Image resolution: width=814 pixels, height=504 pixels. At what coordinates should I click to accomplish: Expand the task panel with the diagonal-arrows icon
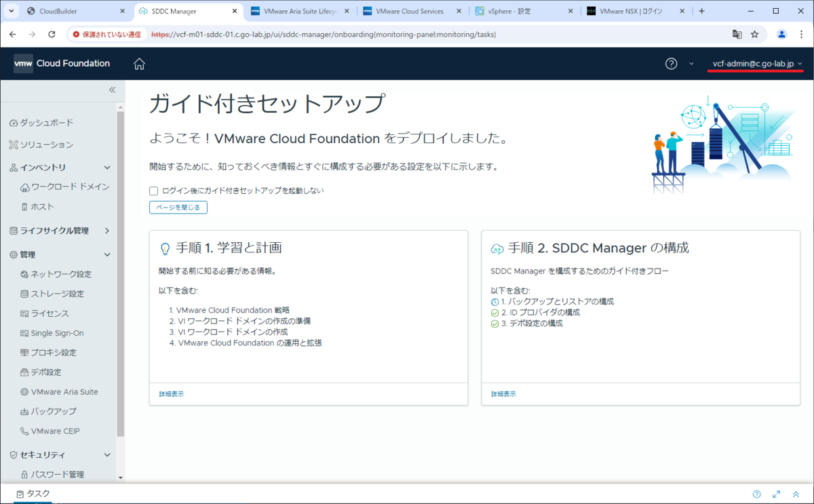[777, 495]
